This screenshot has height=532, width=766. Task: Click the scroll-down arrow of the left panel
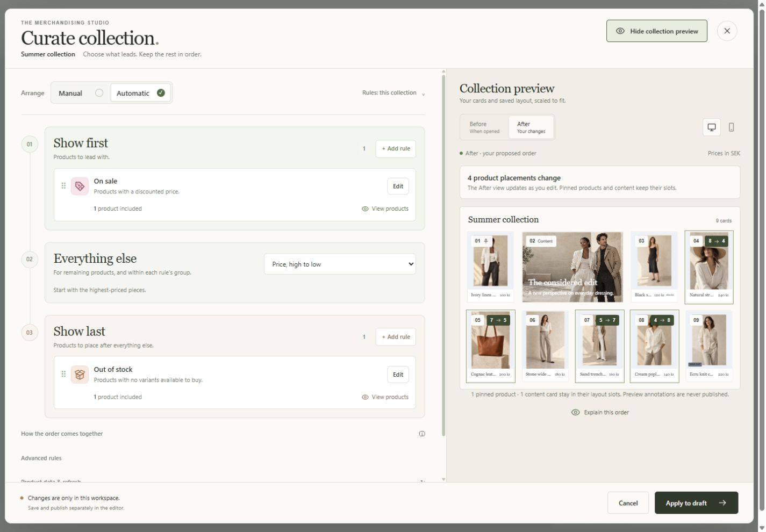(x=443, y=479)
